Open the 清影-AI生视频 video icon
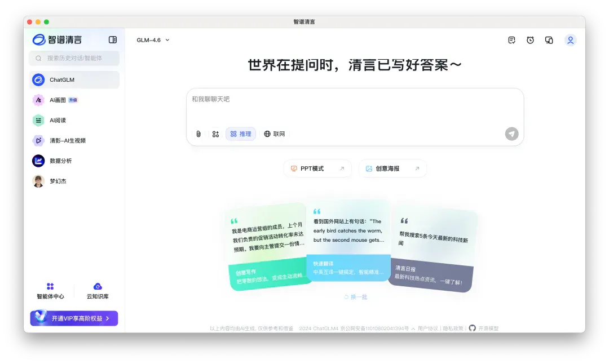 (38, 140)
